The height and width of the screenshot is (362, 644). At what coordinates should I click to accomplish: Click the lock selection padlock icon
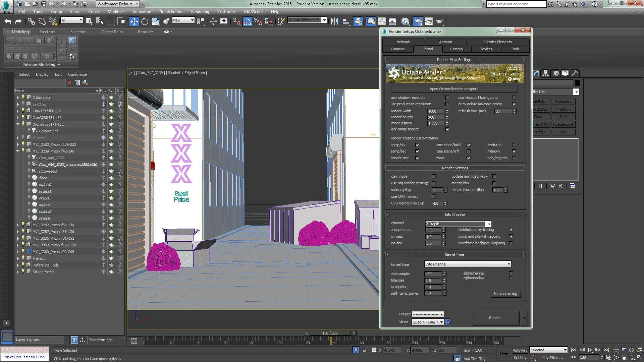click(x=365, y=350)
